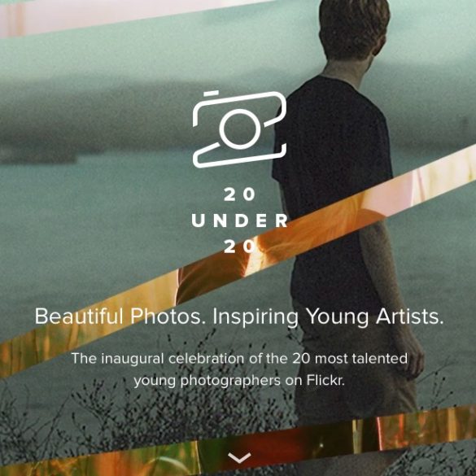The height and width of the screenshot is (476, 476).
Task: Click the small flash bar atop the camera logo
Action: (x=211, y=94)
